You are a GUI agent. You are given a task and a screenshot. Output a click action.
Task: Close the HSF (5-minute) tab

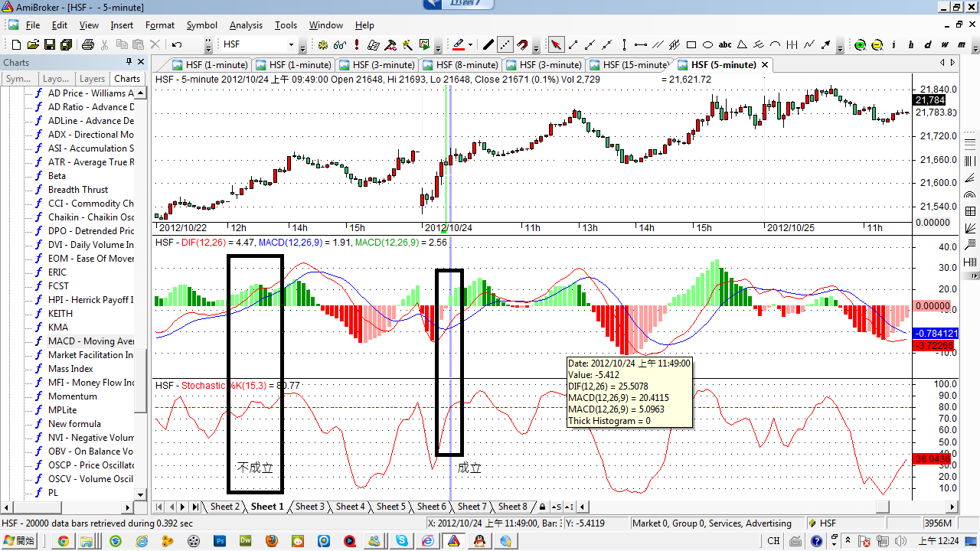point(765,65)
